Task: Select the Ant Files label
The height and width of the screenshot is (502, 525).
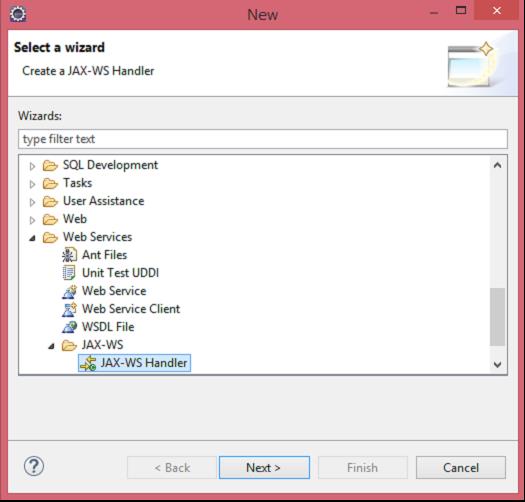Action: pyautogui.click(x=104, y=255)
